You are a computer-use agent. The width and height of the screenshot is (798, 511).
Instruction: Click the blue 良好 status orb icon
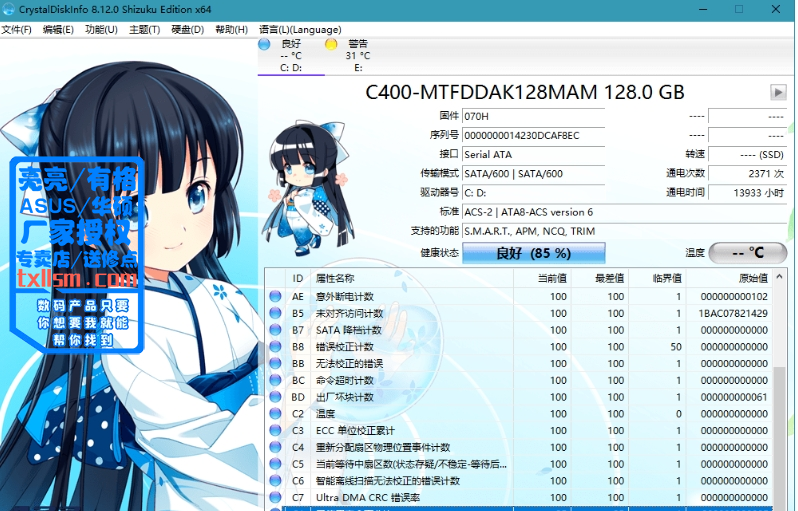pyautogui.click(x=264, y=44)
